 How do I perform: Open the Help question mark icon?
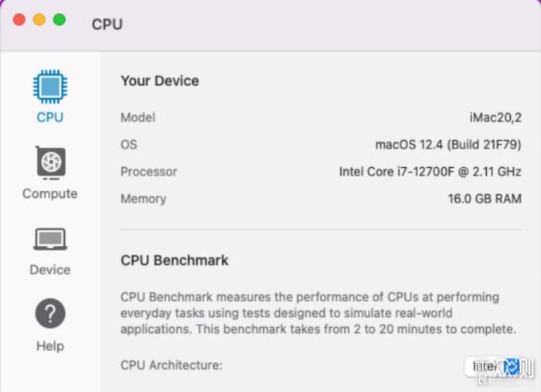click(x=50, y=313)
